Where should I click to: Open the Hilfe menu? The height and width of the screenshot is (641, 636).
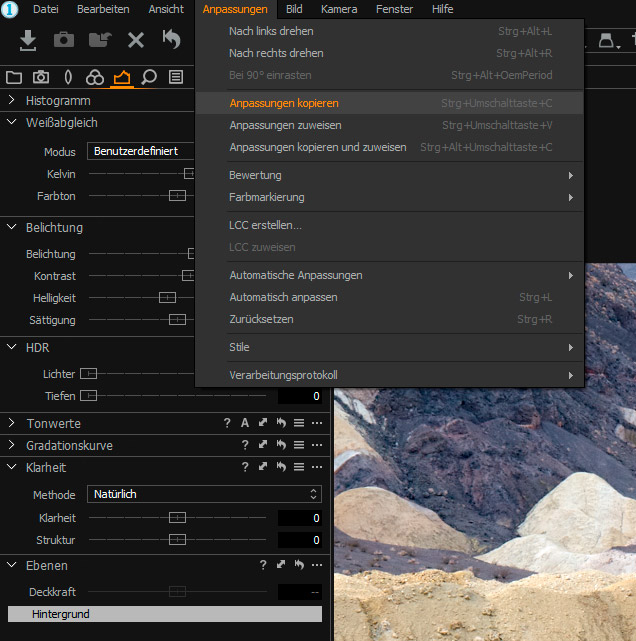coord(442,9)
